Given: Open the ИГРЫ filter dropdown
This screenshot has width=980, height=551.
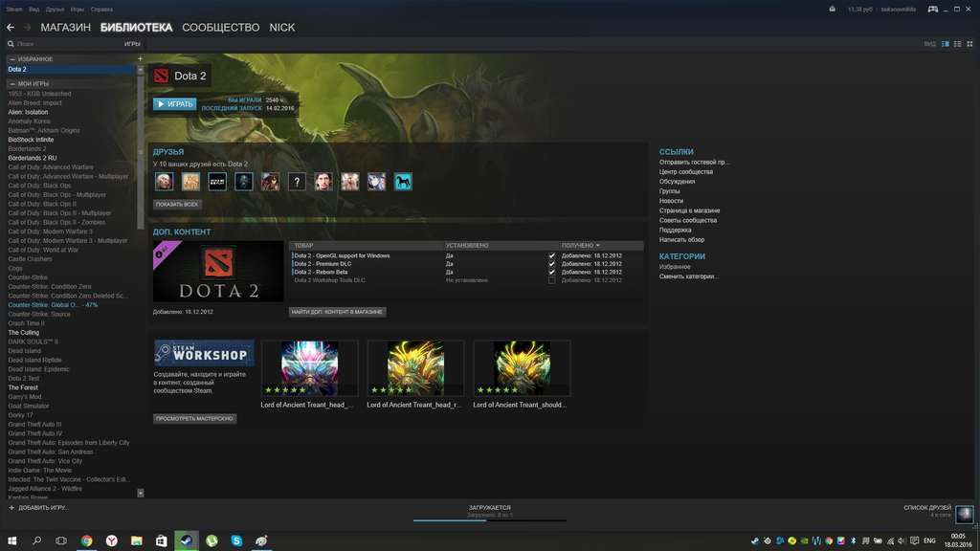Looking at the screenshot, I should (132, 44).
